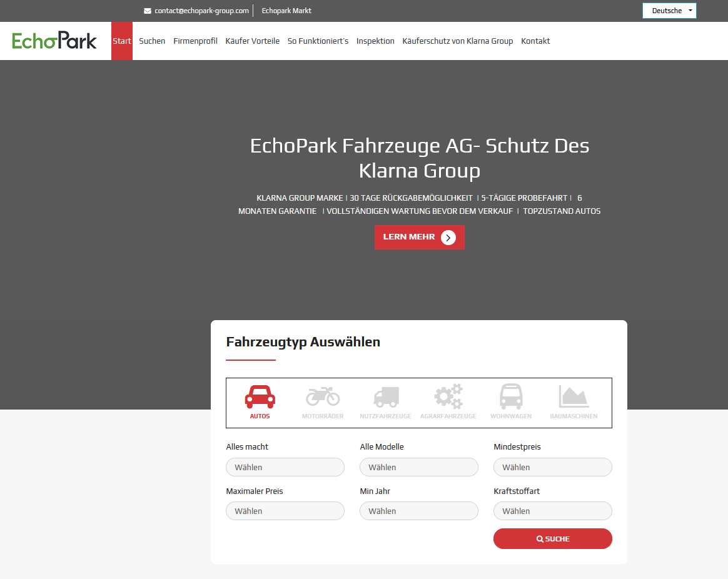The width and height of the screenshot is (728, 579).
Task: Select the Autos car icon
Action: 260,396
